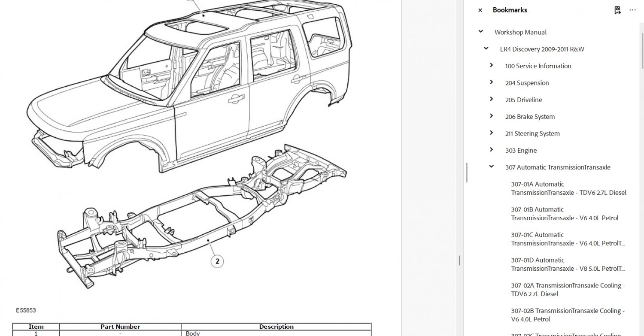Go to 211 Steering System bookmark

point(532,133)
